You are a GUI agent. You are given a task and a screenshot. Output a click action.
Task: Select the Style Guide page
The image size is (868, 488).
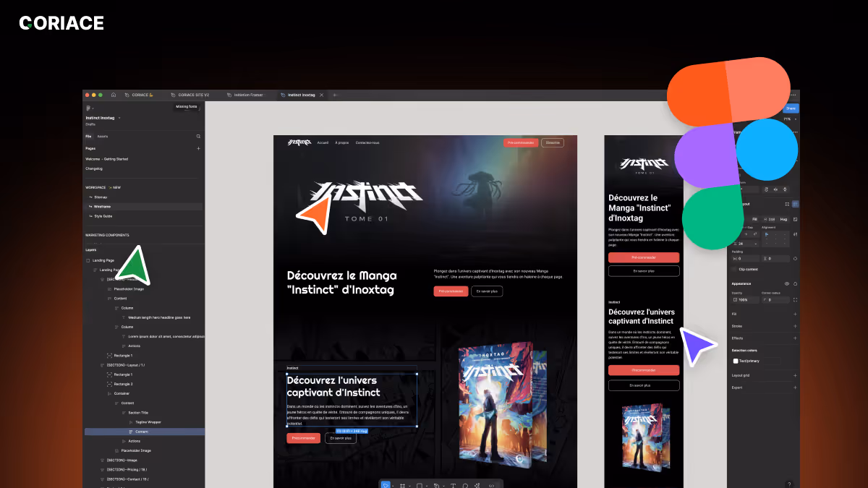pyautogui.click(x=103, y=215)
